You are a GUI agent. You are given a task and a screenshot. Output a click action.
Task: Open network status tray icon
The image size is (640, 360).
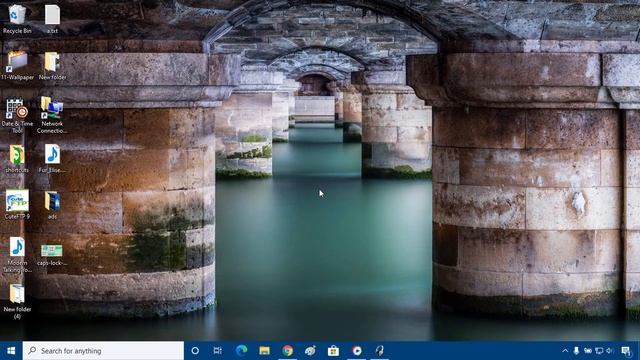[x=599, y=351]
